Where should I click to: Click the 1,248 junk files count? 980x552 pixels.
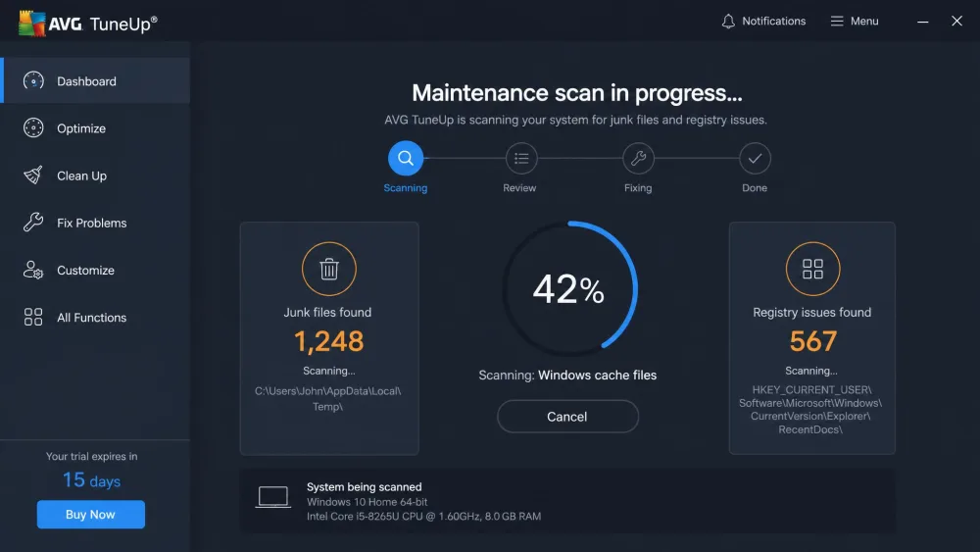point(328,341)
